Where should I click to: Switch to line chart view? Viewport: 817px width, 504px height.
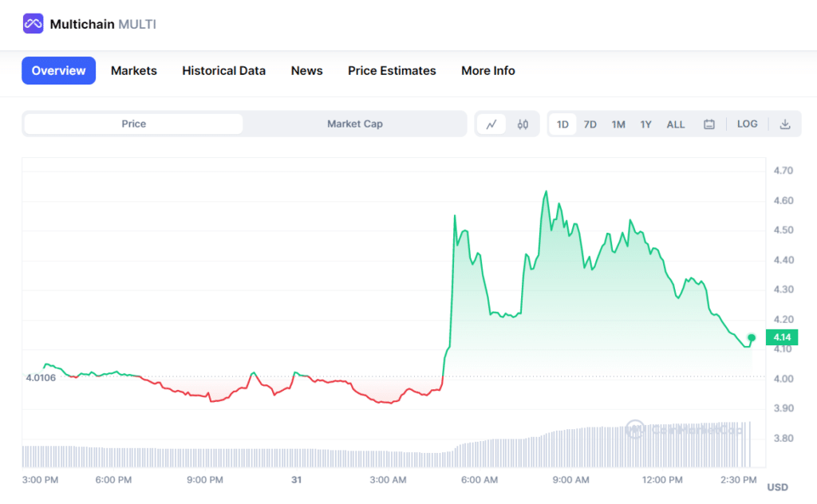click(x=491, y=124)
